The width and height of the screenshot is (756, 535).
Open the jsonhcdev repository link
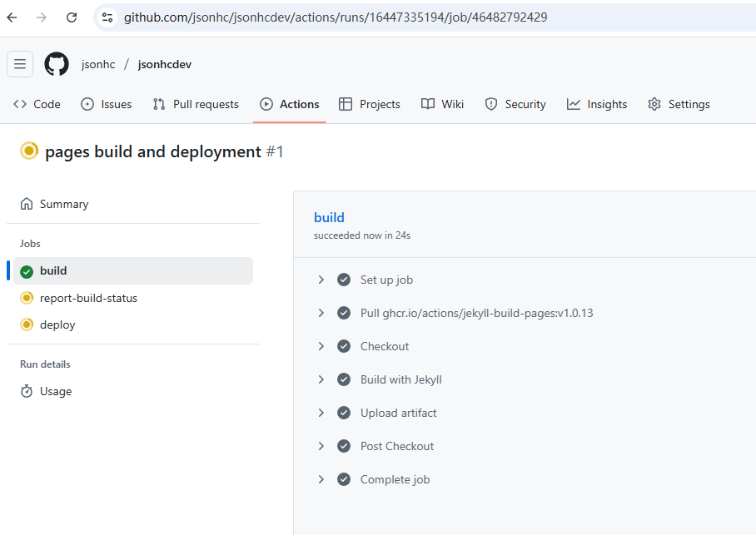165,64
